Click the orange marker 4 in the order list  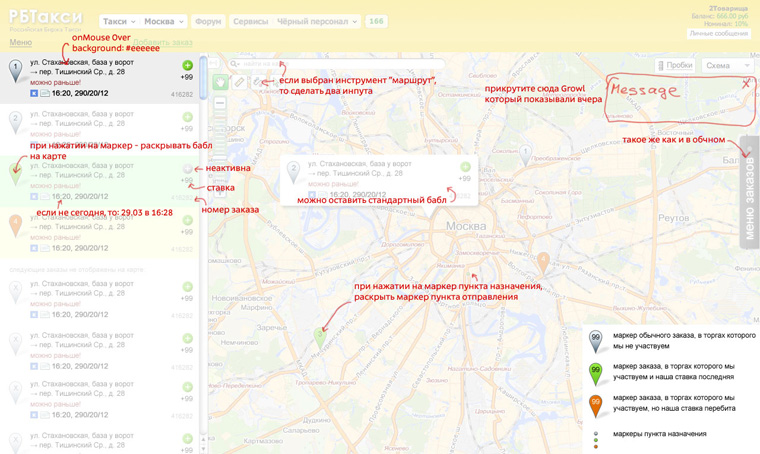click(16, 226)
